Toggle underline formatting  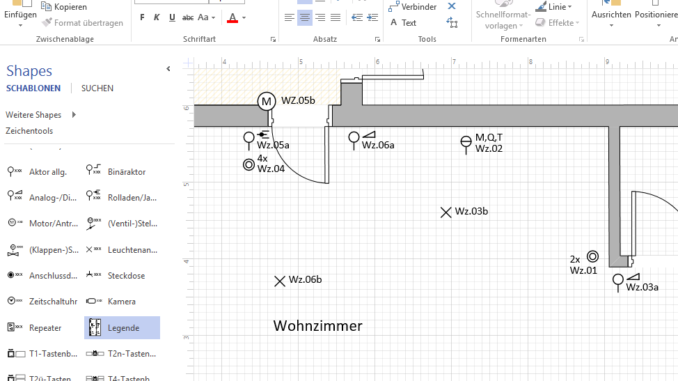(172, 18)
